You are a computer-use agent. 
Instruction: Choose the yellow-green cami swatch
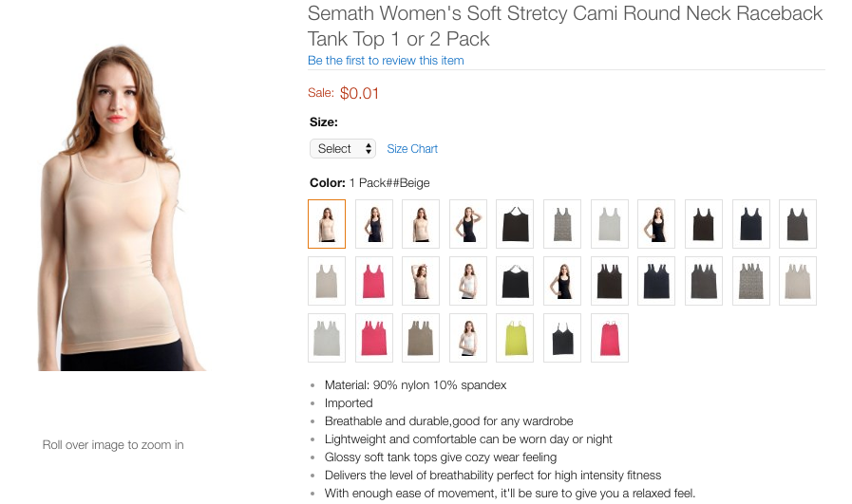coord(515,337)
